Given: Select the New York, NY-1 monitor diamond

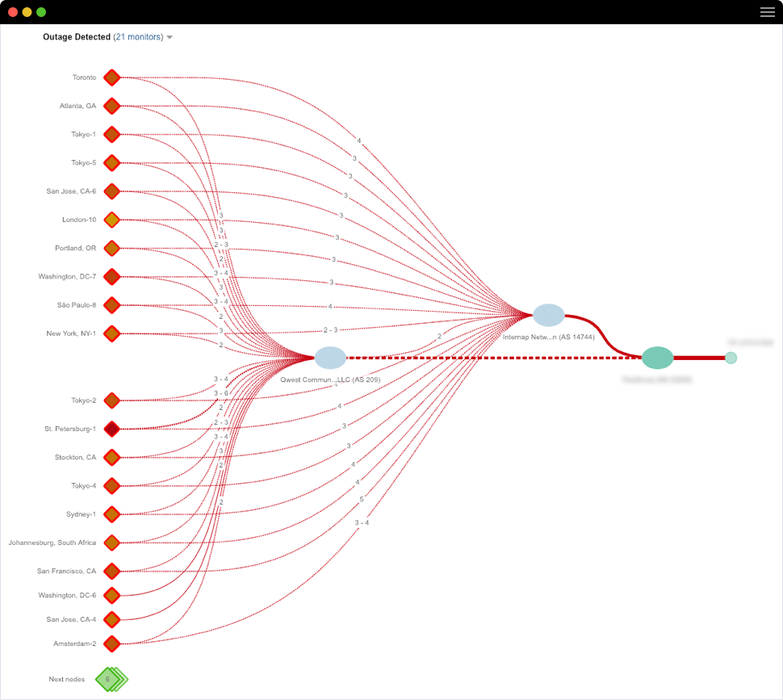Looking at the screenshot, I should (111, 333).
